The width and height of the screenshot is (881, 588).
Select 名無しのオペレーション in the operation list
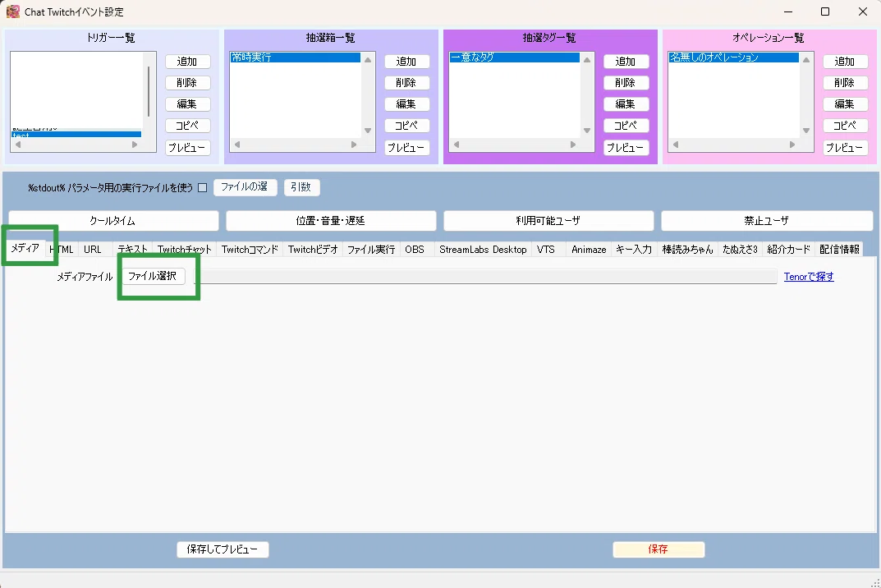[733, 57]
